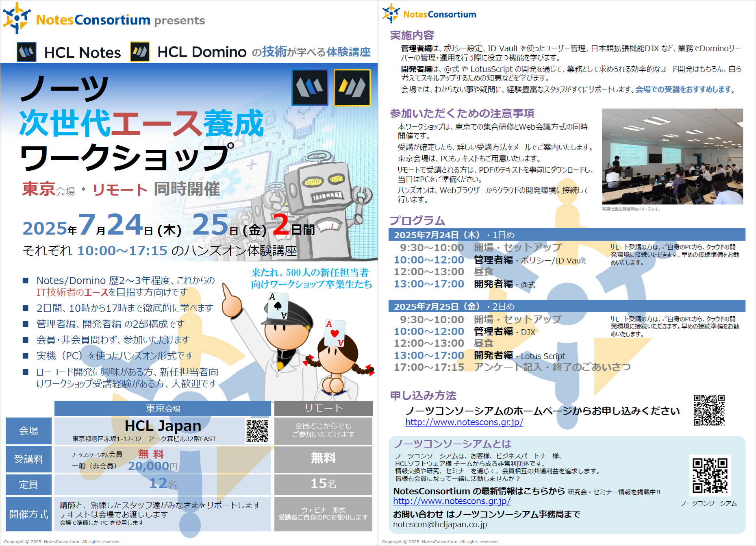
Task: Click the small icon left of "HCL Domino"
Action: coord(140,52)
